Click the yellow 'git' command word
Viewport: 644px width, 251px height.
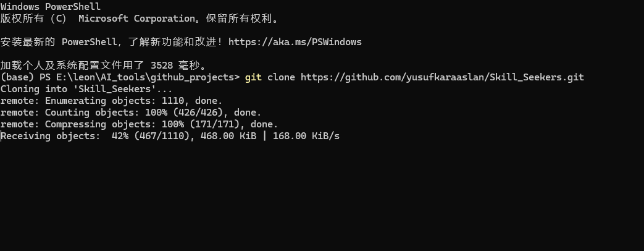coord(253,77)
